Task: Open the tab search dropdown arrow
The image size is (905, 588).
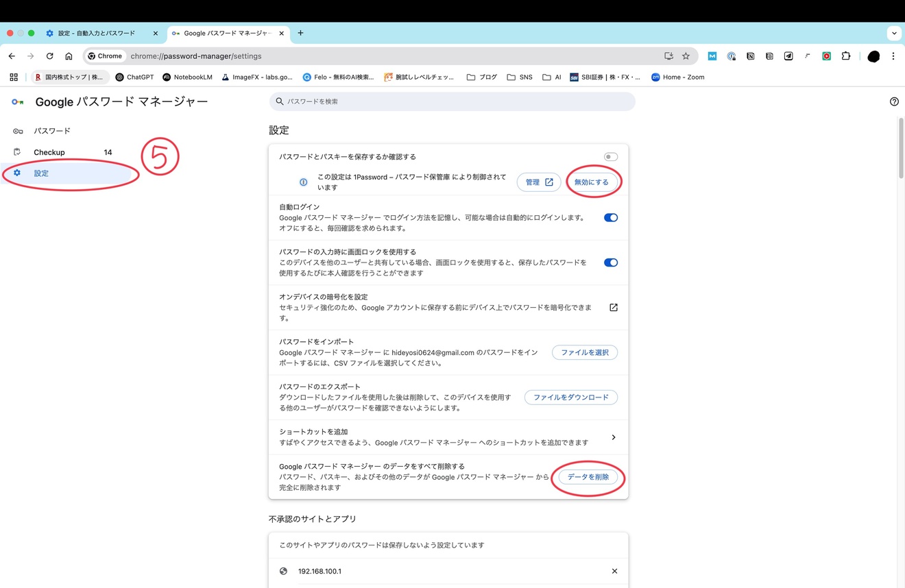Action: tap(893, 33)
